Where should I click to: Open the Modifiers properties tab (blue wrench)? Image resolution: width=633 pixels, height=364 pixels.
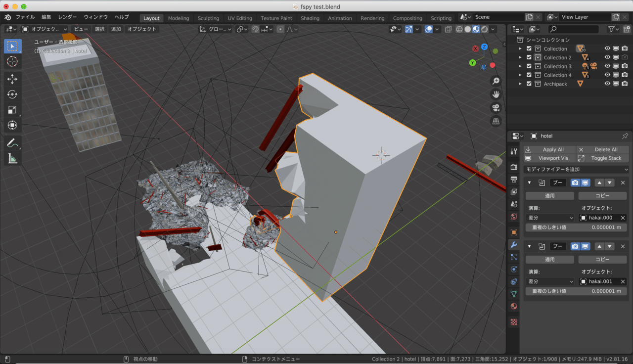click(514, 245)
